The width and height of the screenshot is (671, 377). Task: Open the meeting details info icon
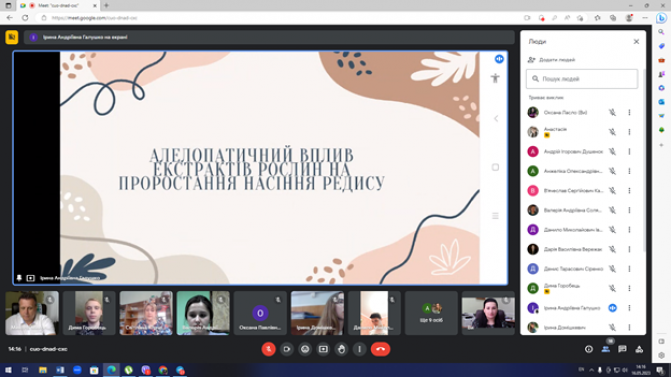coord(589,349)
